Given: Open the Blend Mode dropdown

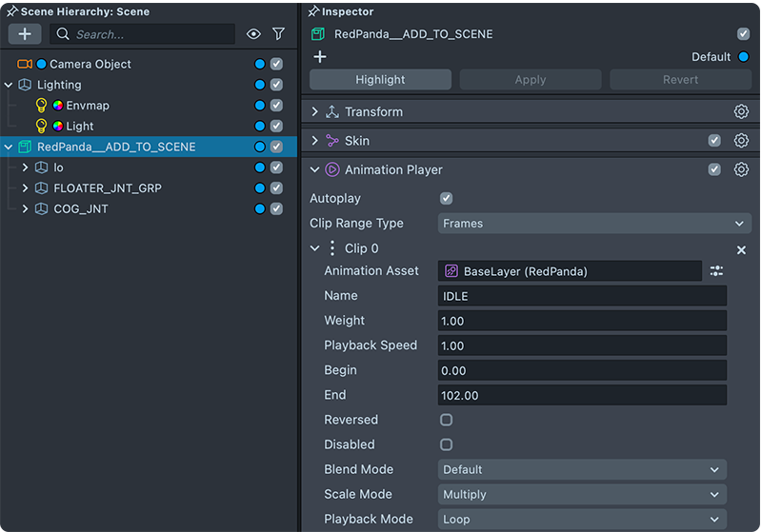Looking at the screenshot, I should [581, 469].
